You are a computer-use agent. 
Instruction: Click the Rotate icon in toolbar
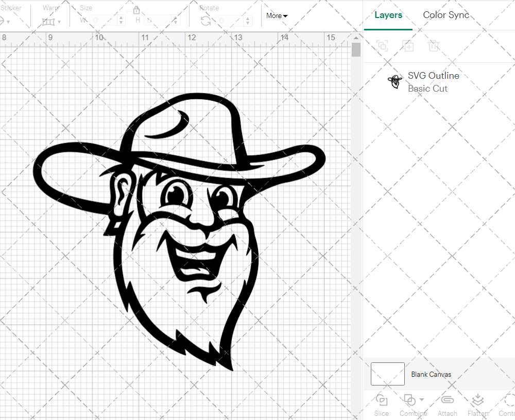205,21
